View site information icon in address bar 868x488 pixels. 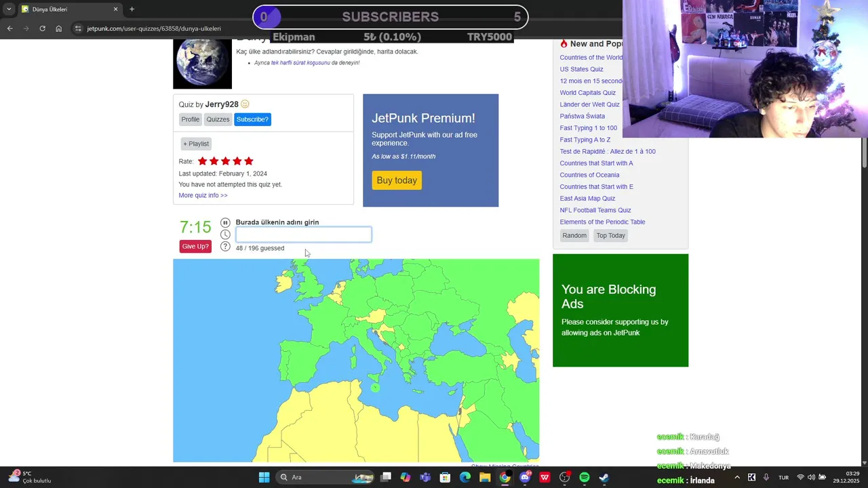[78, 28]
